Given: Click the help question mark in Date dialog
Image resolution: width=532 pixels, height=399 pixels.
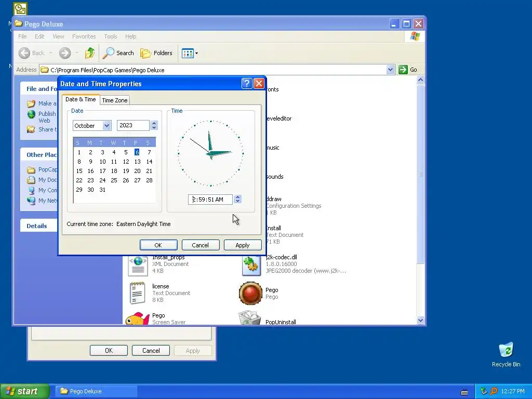Looking at the screenshot, I should (247, 84).
